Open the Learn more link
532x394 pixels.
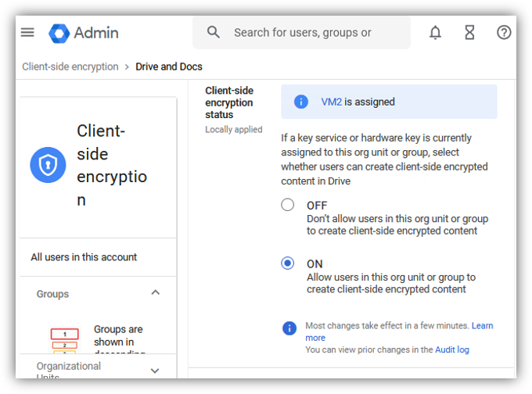click(x=399, y=331)
